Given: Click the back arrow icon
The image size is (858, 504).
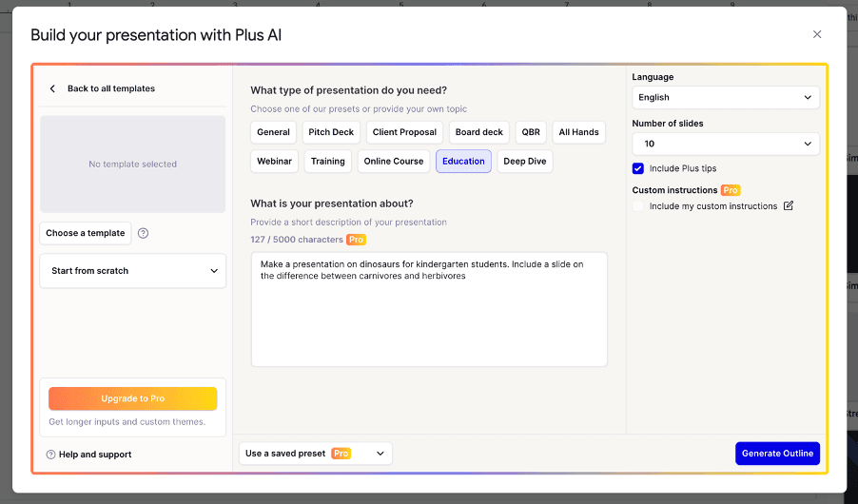Looking at the screenshot, I should click(52, 88).
